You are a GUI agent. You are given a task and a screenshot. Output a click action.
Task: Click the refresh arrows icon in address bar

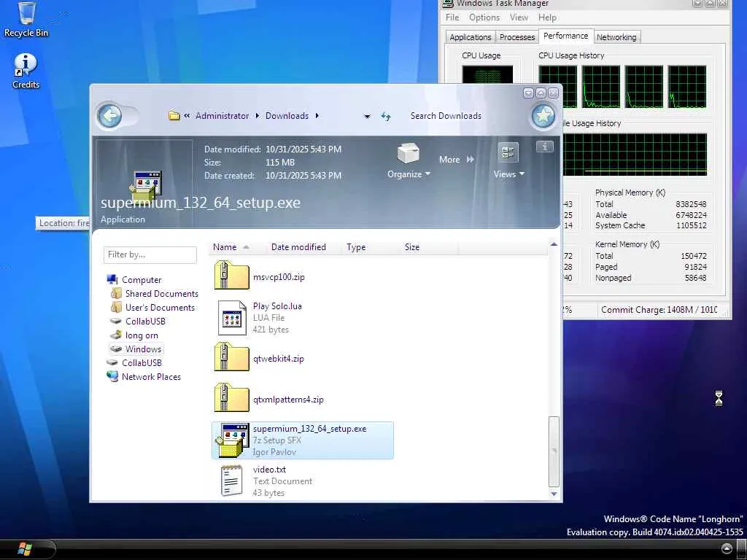point(386,116)
